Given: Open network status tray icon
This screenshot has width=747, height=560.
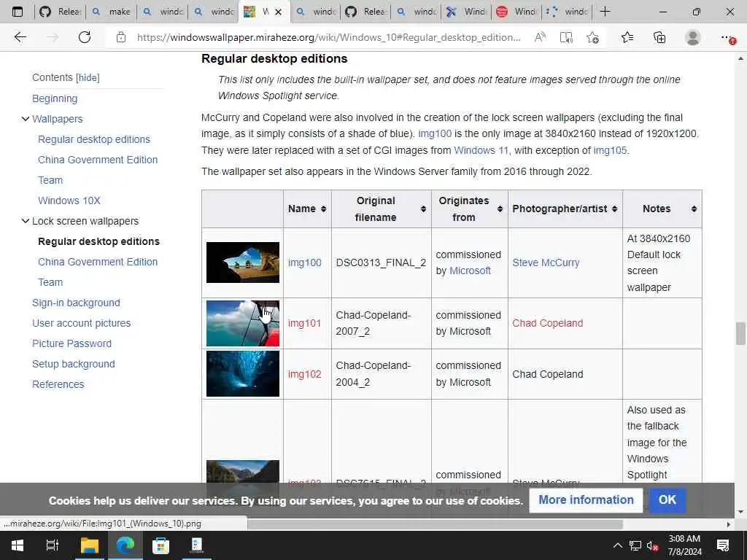Looking at the screenshot, I should tap(635, 545).
